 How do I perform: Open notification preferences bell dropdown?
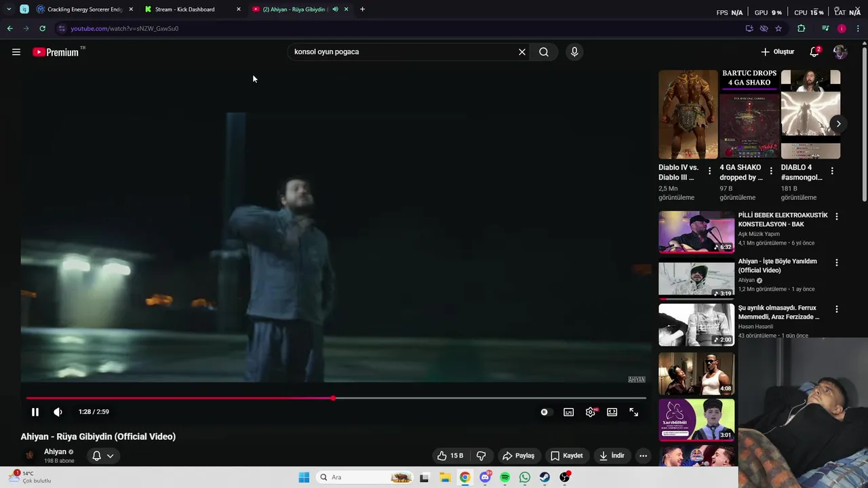click(x=103, y=455)
